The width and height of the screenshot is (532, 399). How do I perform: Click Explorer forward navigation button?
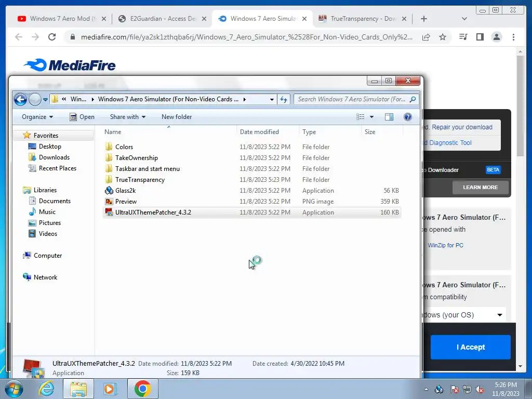[35, 99]
